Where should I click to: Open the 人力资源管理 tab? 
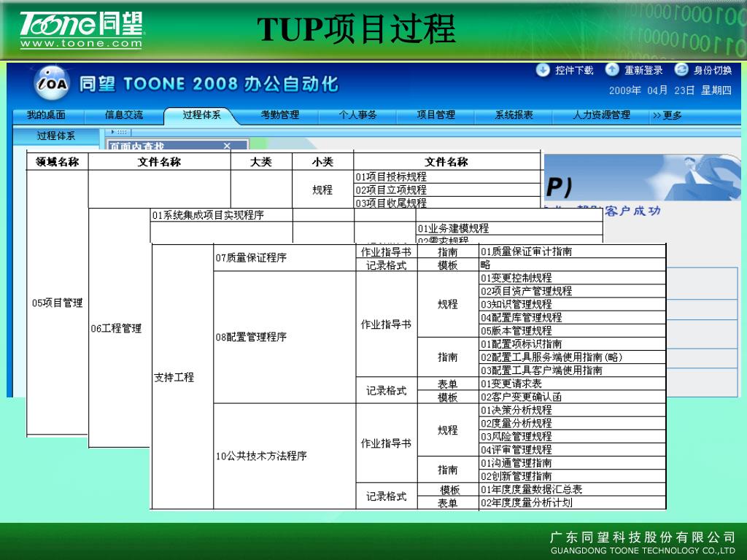point(602,114)
